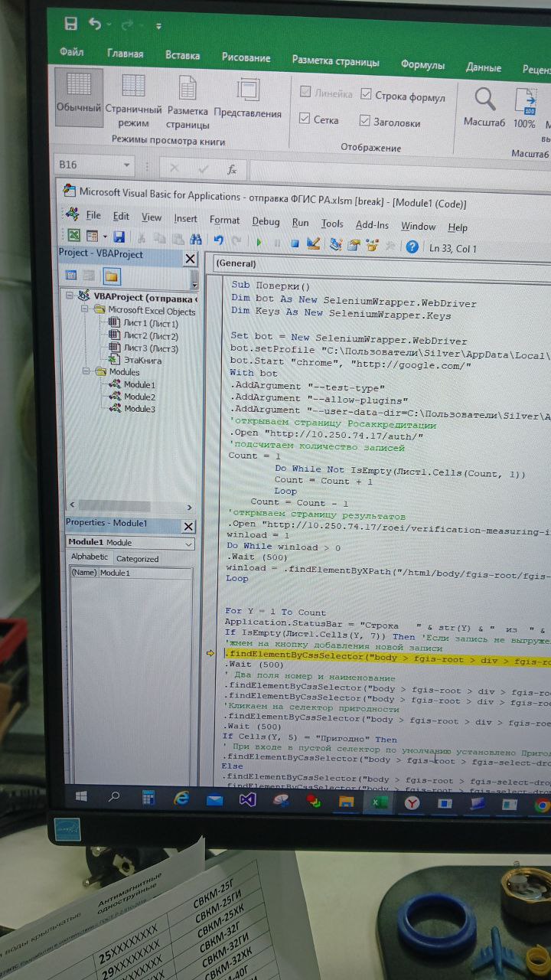Open the Debug menu
Image resolution: width=551 pixels, height=980 pixels.
tap(266, 222)
